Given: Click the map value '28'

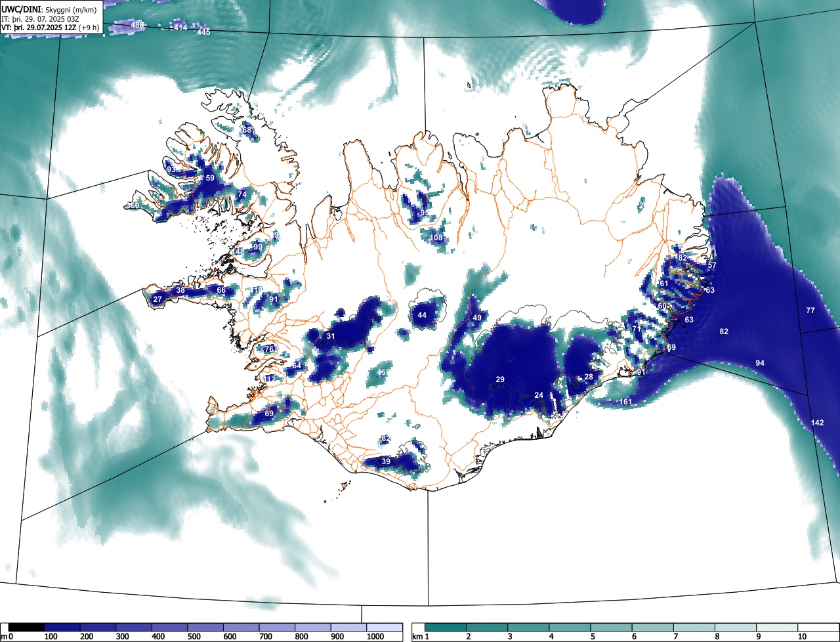Looking at the screenshot, I should click(589, 377).
